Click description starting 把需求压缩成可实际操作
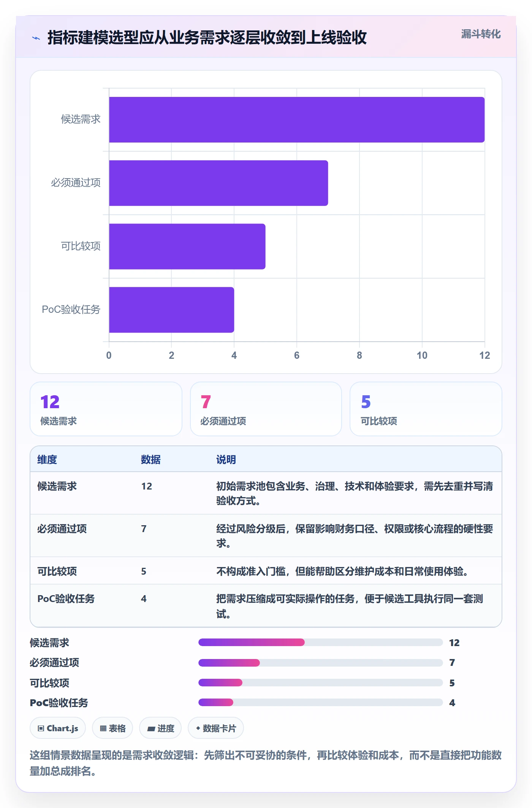The width and height of the screenshot is (532, 808). [x=350, y=606]
